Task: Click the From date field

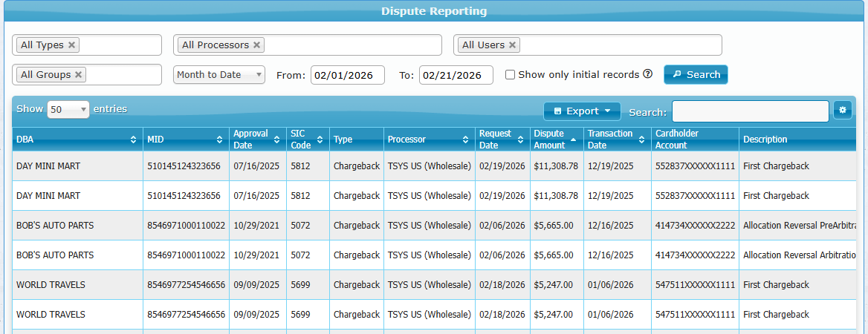Action: (347, 75)
